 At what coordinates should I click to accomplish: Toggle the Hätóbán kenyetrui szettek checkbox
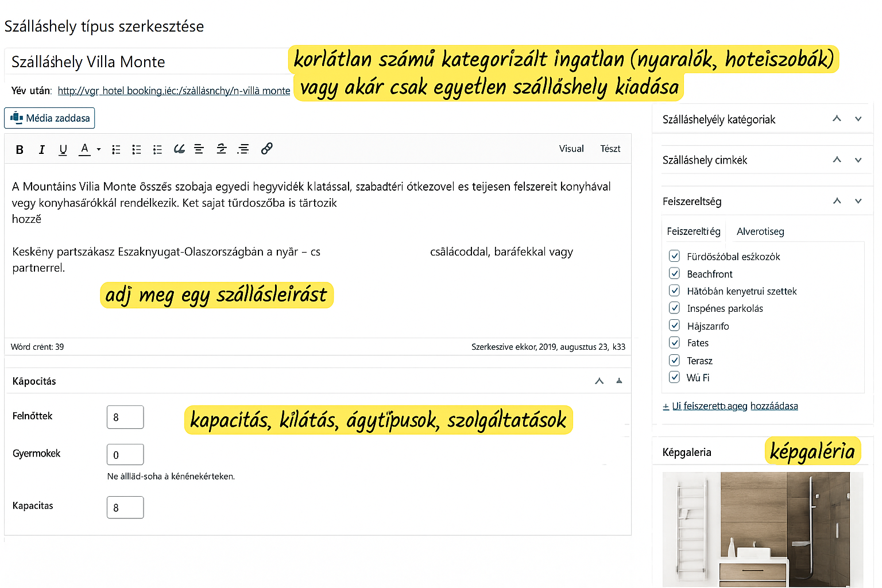(x=675, y=291)
